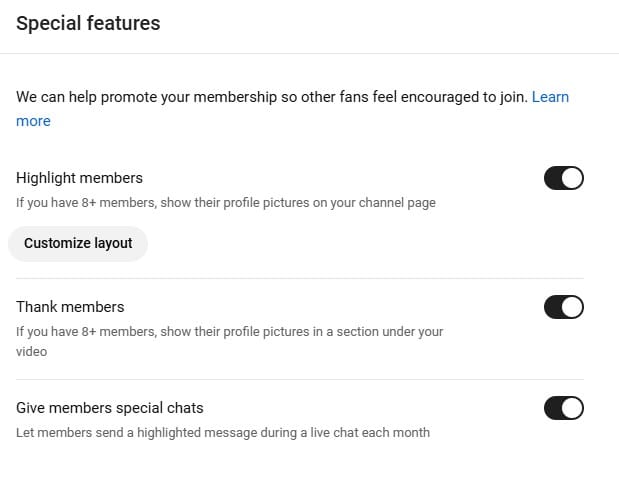Click the Thank members label text
619x493 pixels.
[x=70, y=307]
